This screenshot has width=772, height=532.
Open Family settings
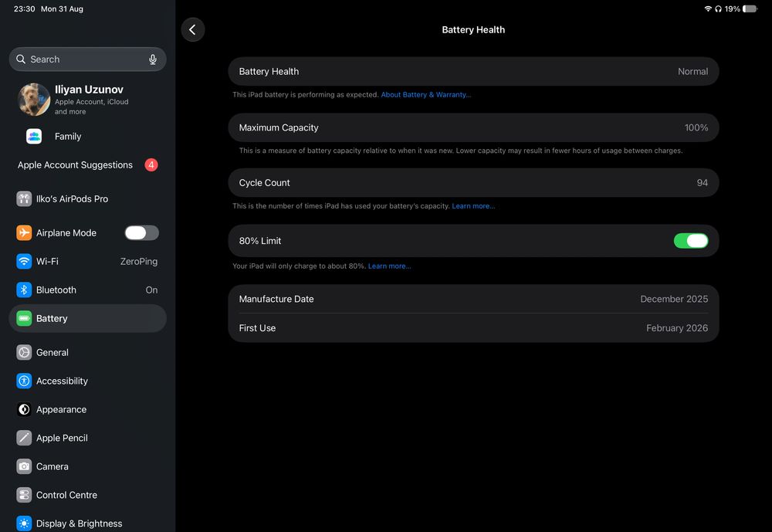coord(88,137)
